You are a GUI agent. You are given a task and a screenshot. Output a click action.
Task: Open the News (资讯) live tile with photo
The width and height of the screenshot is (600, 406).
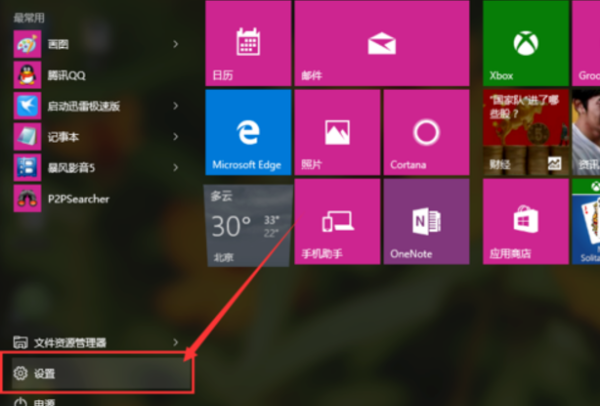click(586, 132)
